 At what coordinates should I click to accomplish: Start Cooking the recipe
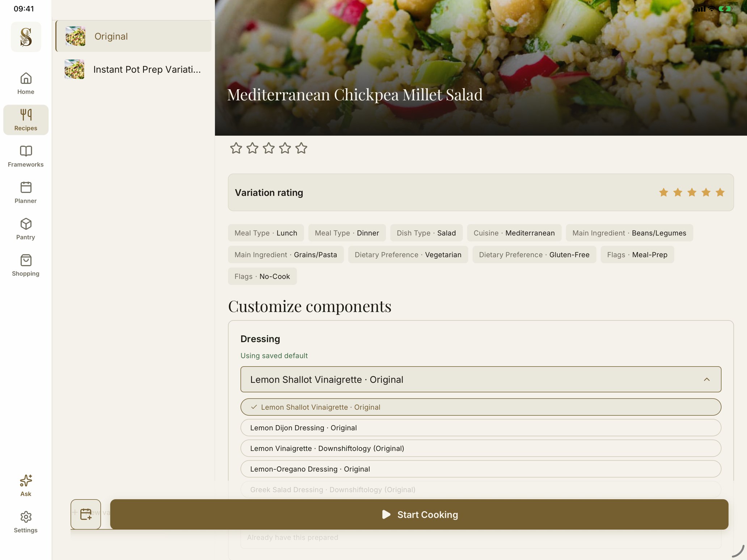(419, 514)
